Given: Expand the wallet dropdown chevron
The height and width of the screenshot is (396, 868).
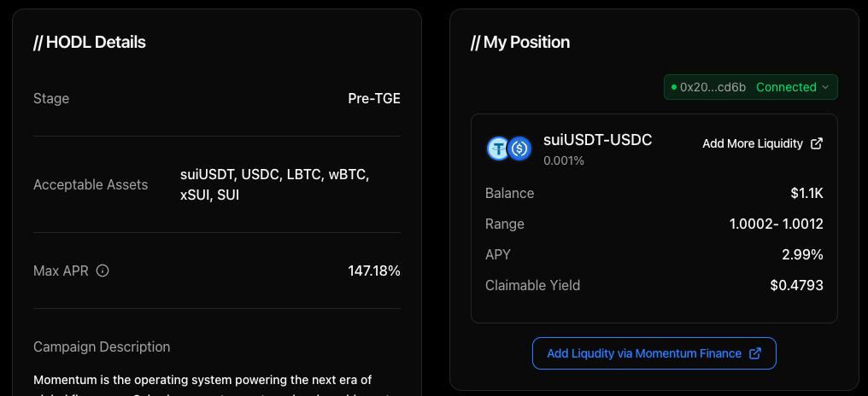Looking at the screenshot, I should [825, 87].
